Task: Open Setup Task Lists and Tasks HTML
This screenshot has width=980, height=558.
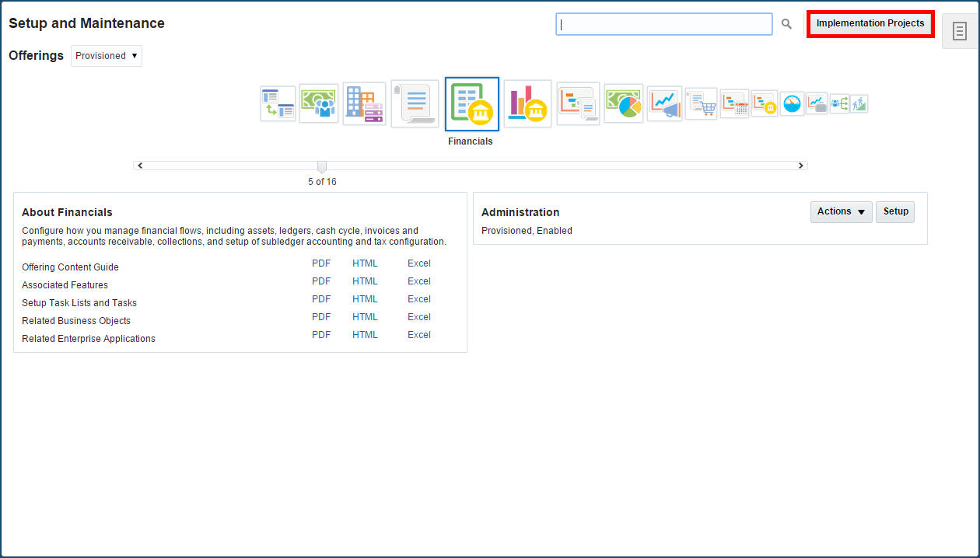Action: (x=365, y=299)
